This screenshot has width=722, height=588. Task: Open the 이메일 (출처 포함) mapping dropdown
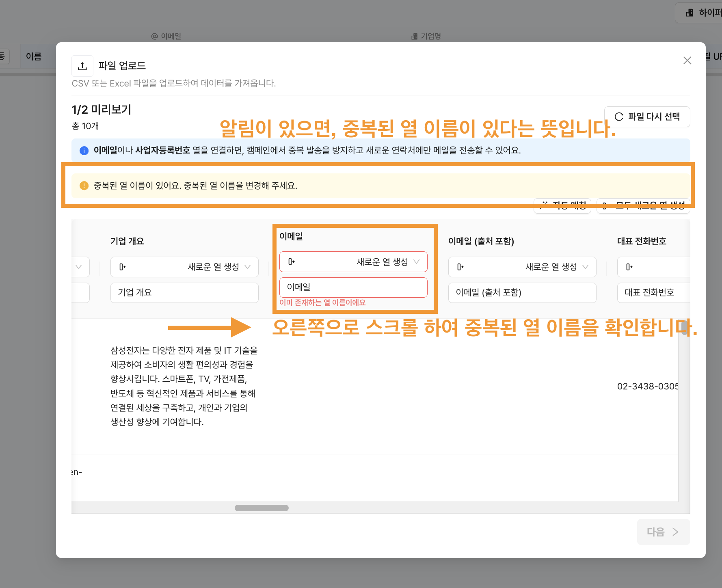[522, 267]
